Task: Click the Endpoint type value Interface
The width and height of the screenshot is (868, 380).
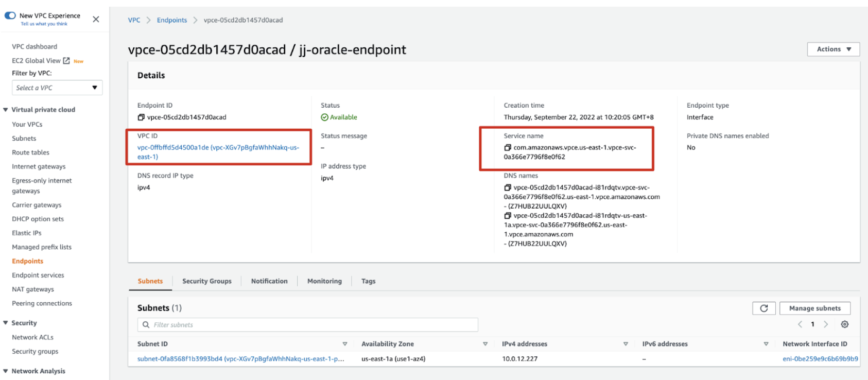Action: [700, 117]
